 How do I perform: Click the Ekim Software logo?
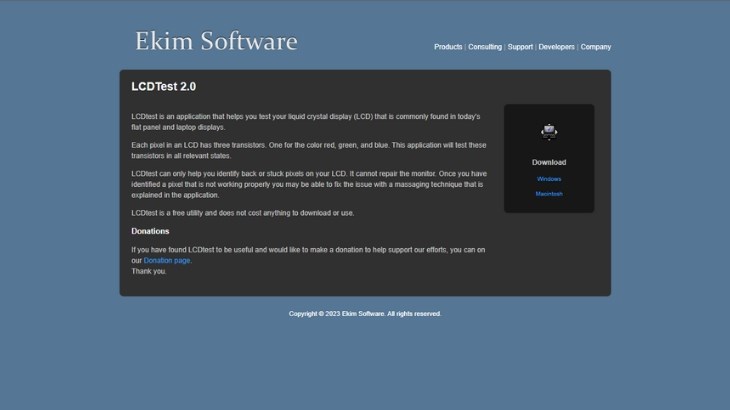pyautogui.click(x=216, y=42)
